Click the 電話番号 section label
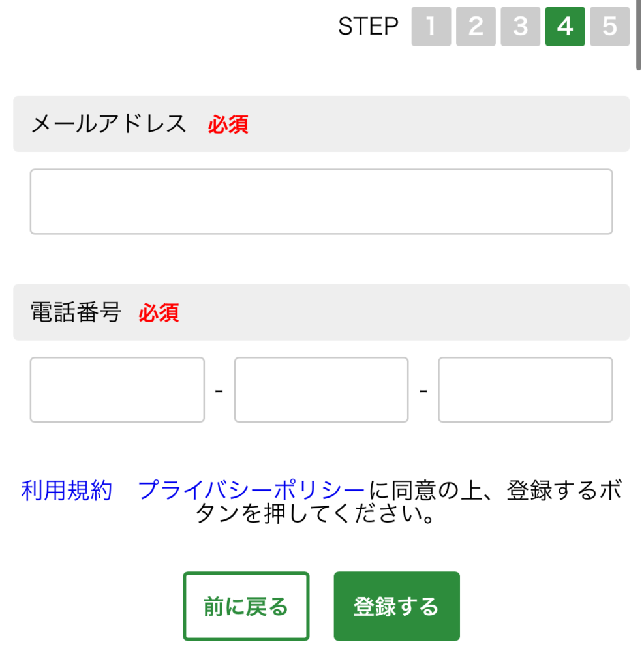The width and height of the screenshot is (644, 668). (76, 312)
